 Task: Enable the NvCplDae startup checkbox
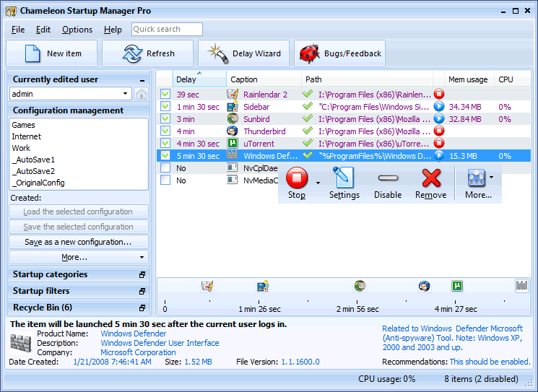pyautogui.click(x=165, y=167)
